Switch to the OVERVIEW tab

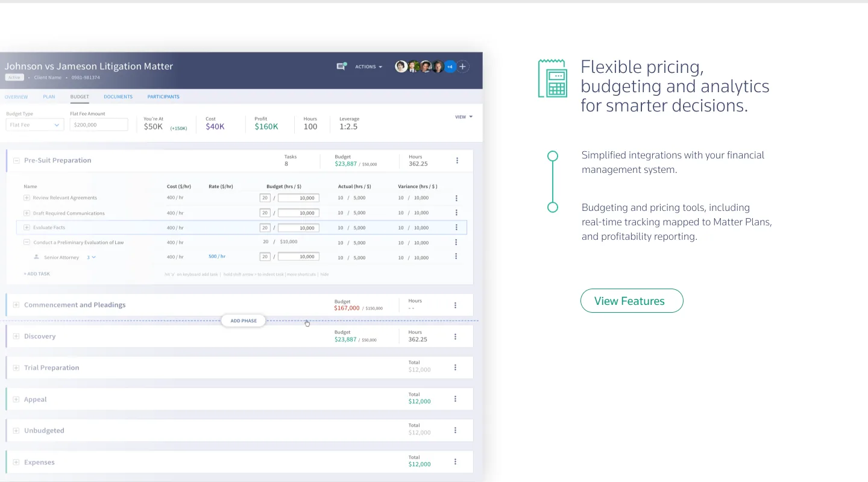coord(16,96)
